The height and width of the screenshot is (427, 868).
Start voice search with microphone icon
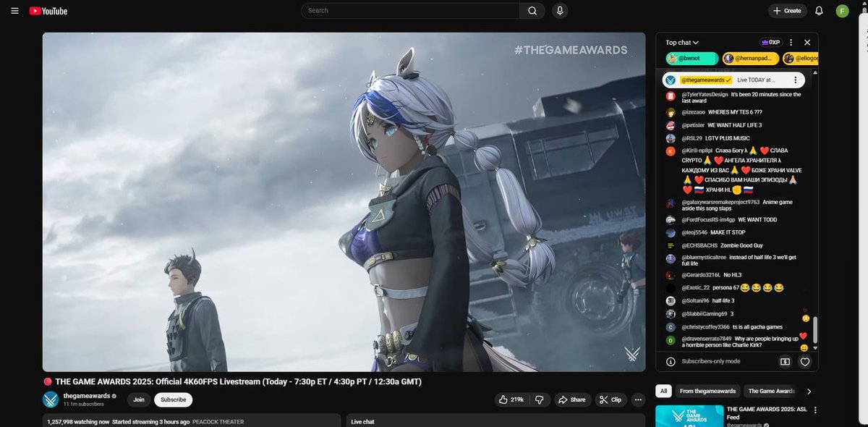pos(559,11)
